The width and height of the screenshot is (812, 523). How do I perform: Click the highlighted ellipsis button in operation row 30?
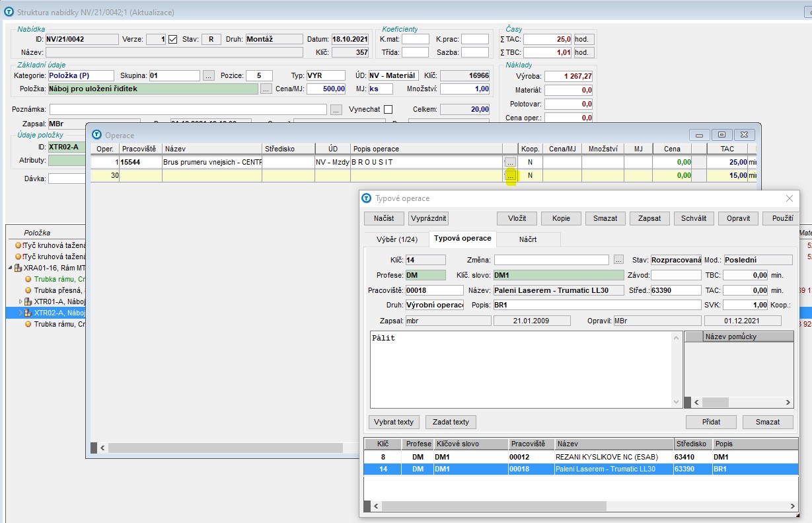point(510,176)
